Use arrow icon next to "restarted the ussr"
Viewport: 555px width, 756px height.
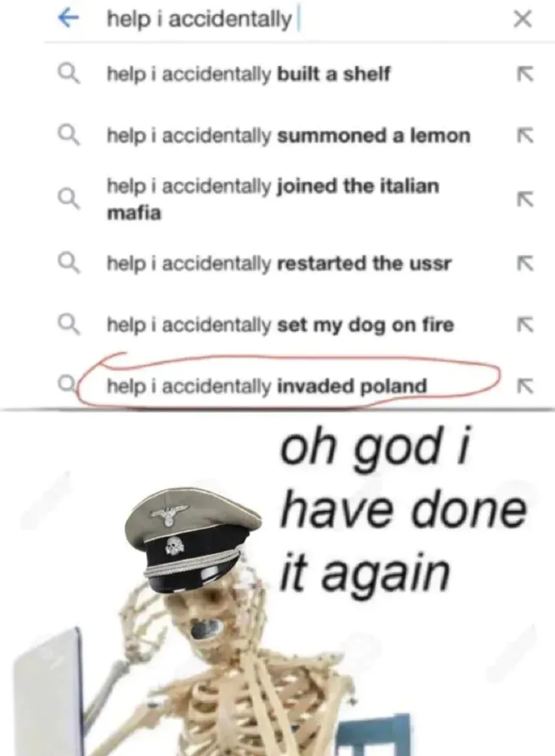524,264
